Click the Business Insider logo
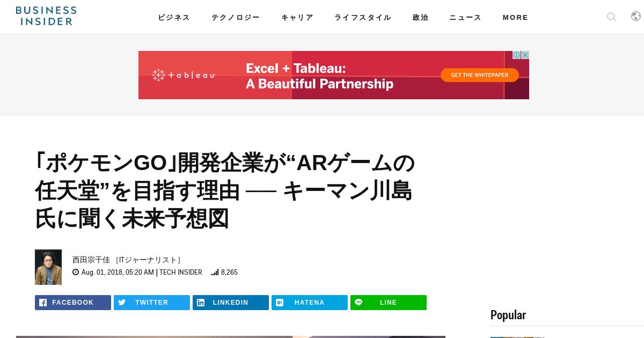 pos(46,16)
